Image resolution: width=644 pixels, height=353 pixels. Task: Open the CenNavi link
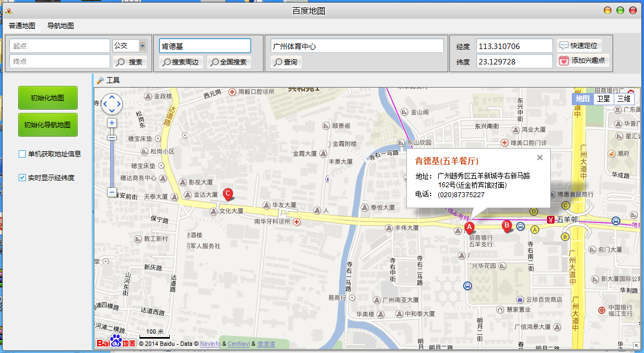(239, 344)
